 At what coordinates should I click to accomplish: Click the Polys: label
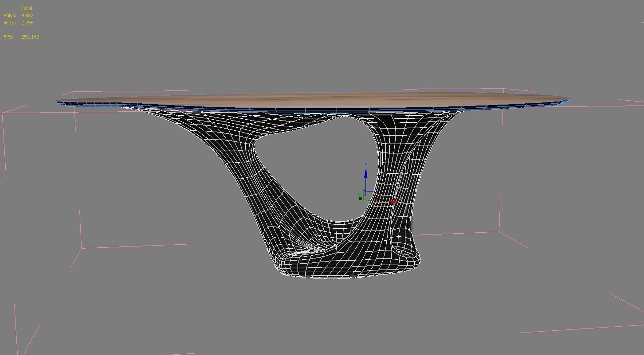(x=10, y=15)
